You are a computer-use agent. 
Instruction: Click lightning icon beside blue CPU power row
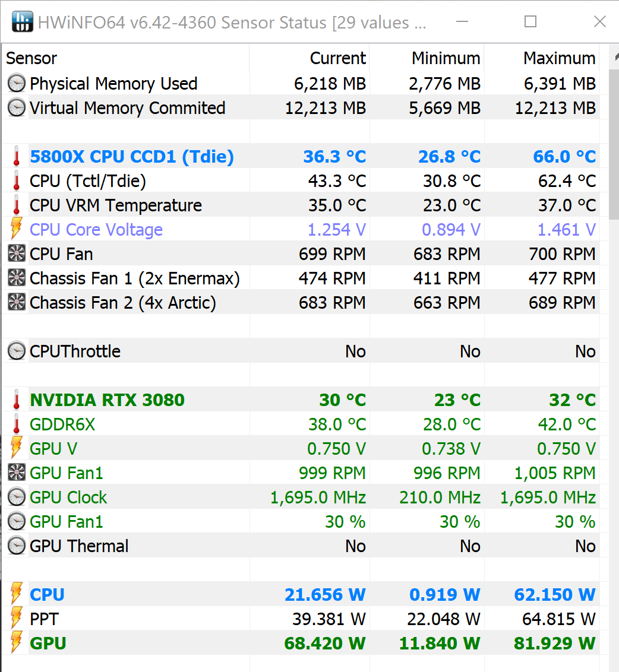click(16, 594)
